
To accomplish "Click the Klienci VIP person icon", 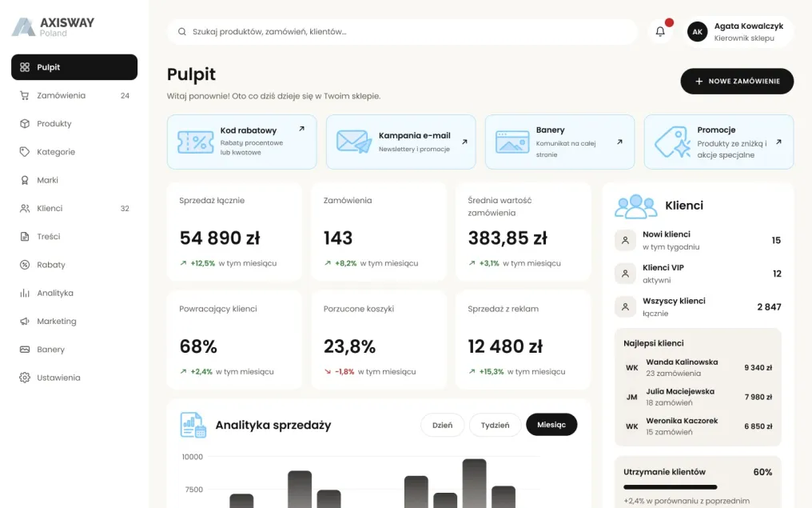I will (625, 274).
